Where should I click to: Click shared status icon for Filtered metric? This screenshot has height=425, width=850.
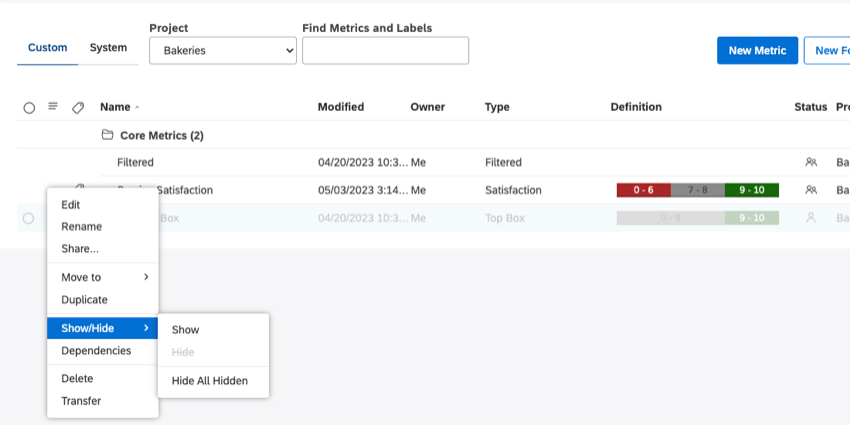coord(811,162)
